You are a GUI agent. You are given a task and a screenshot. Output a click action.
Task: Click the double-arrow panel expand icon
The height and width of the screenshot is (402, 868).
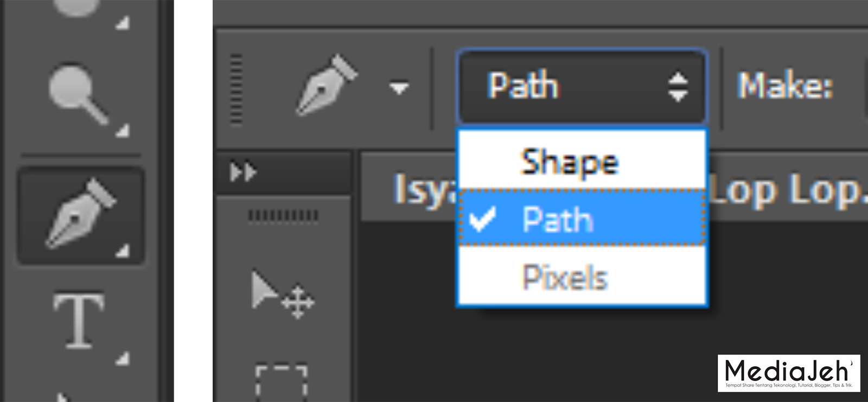click(242, 173)
